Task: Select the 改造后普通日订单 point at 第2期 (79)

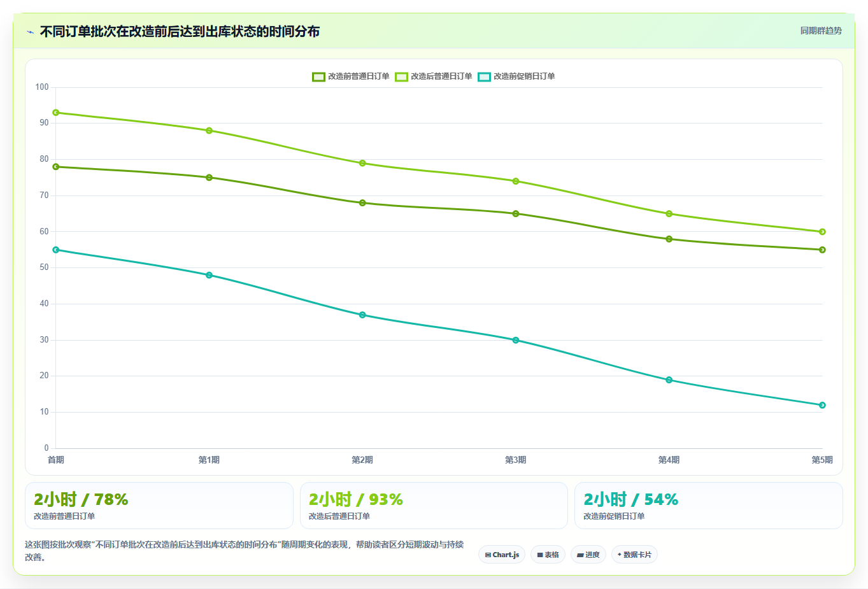Action: point(362,163)
